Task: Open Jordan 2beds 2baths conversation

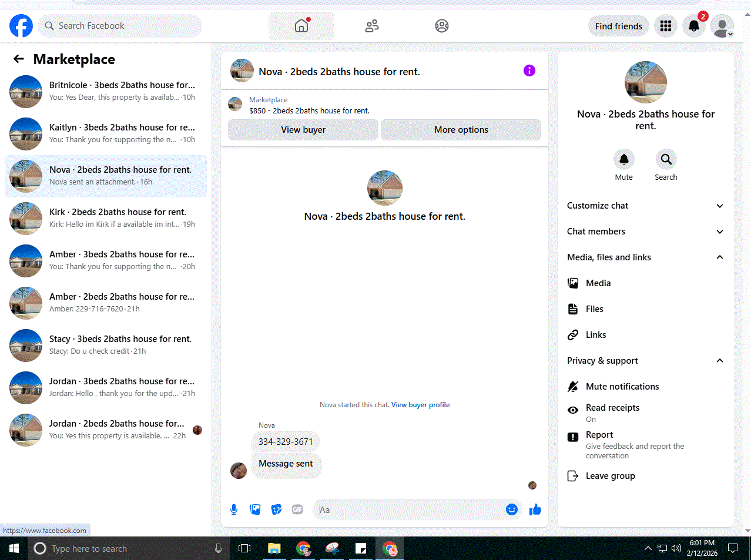Action: (106, 430)
